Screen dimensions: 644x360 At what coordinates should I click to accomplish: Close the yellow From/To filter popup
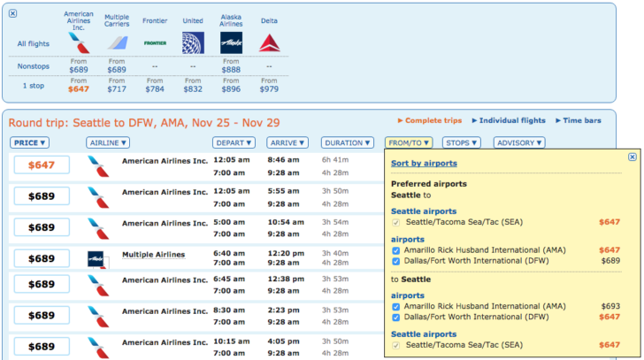[x=632, y=157]
